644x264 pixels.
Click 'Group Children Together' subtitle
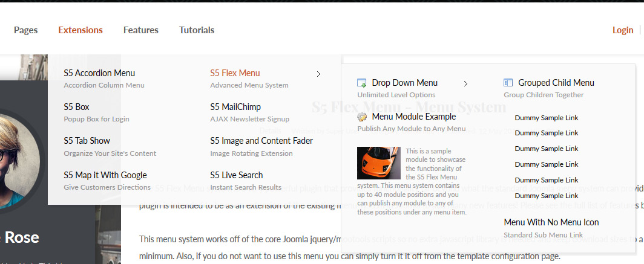coord(544,95)
